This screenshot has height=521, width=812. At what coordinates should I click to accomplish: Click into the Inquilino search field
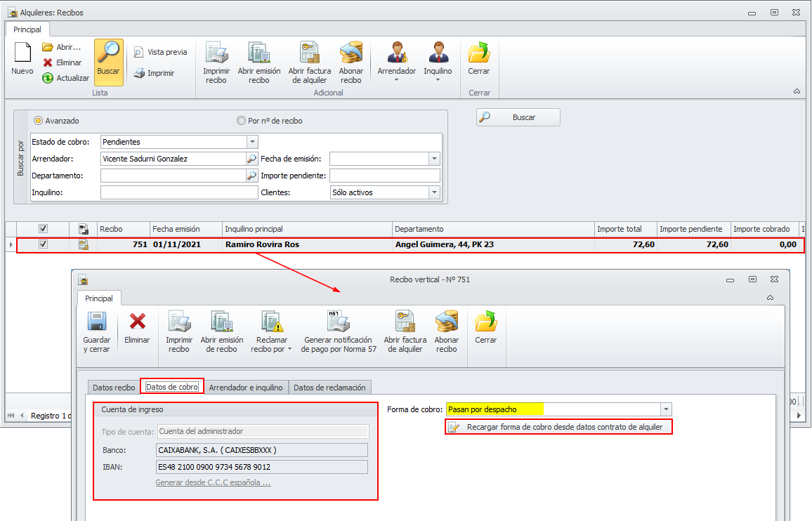179,192
